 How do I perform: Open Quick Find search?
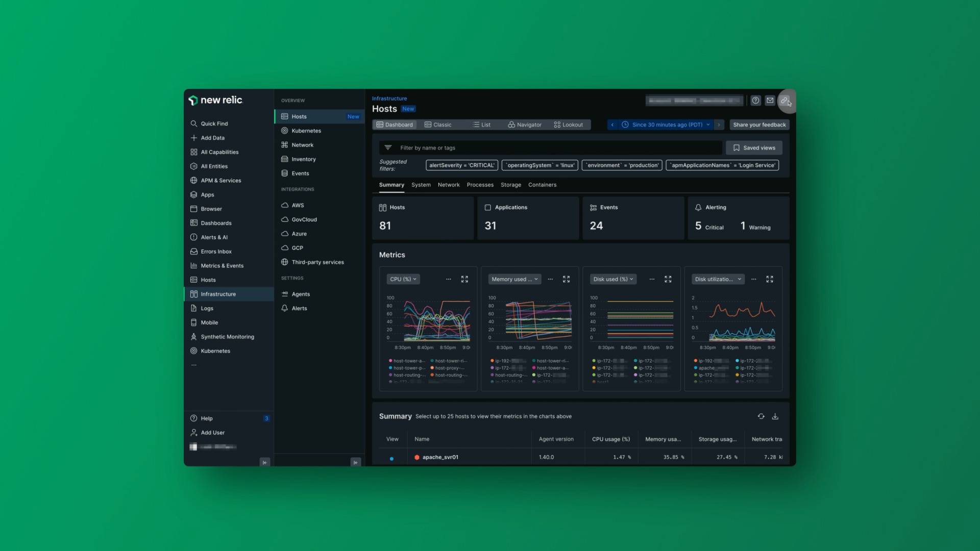coord(214,123)
